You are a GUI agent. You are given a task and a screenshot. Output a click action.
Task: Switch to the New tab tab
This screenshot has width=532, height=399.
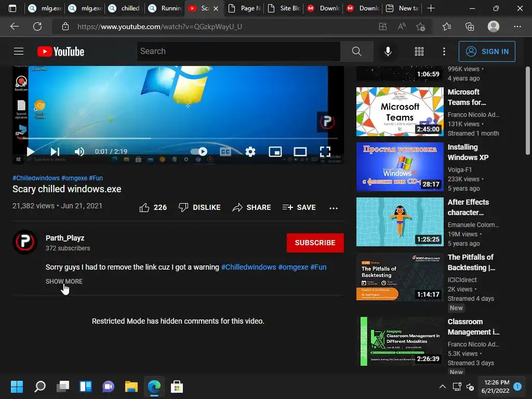pyautogui.click(x=402, y=8)
